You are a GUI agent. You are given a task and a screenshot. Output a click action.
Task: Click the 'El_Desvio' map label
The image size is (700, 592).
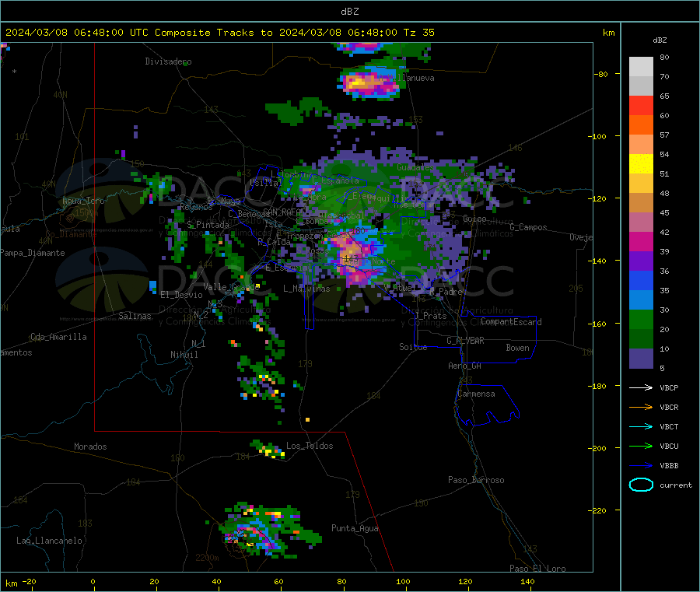coord(181,295)
